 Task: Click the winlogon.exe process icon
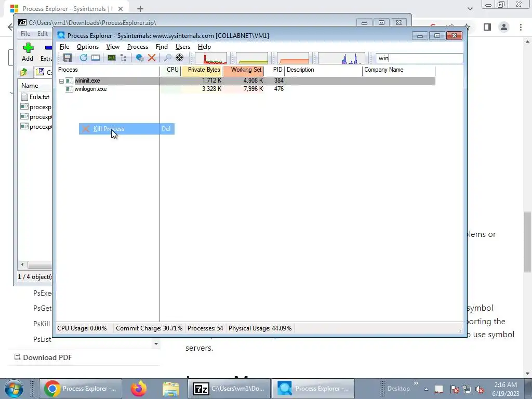(69, 89)
